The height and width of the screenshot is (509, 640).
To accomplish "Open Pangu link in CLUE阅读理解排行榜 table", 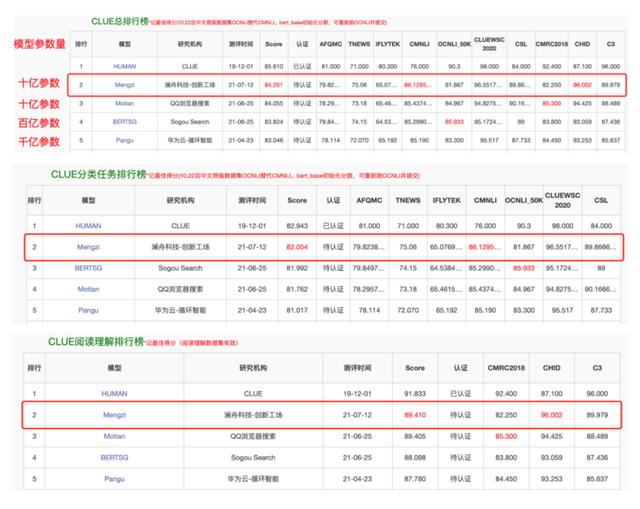I will coord(114,479).
